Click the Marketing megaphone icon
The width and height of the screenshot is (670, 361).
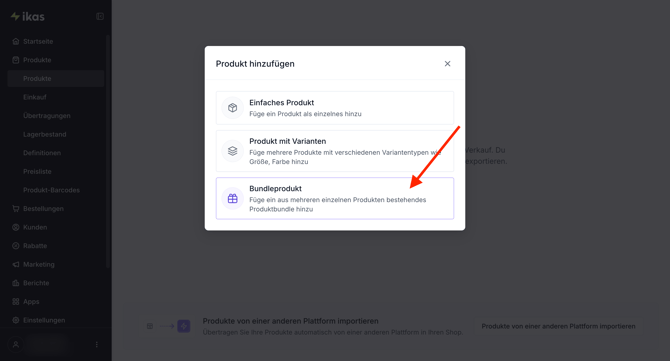coord(16,264)
